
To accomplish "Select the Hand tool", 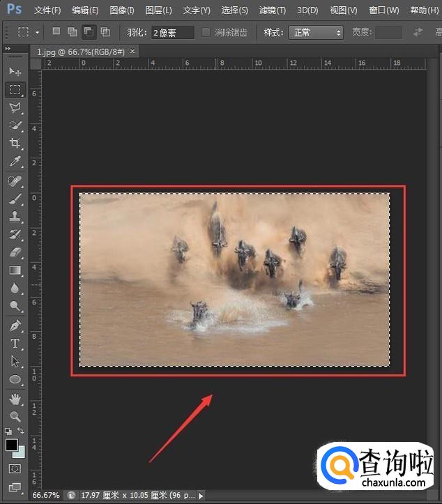I will 15,399.
